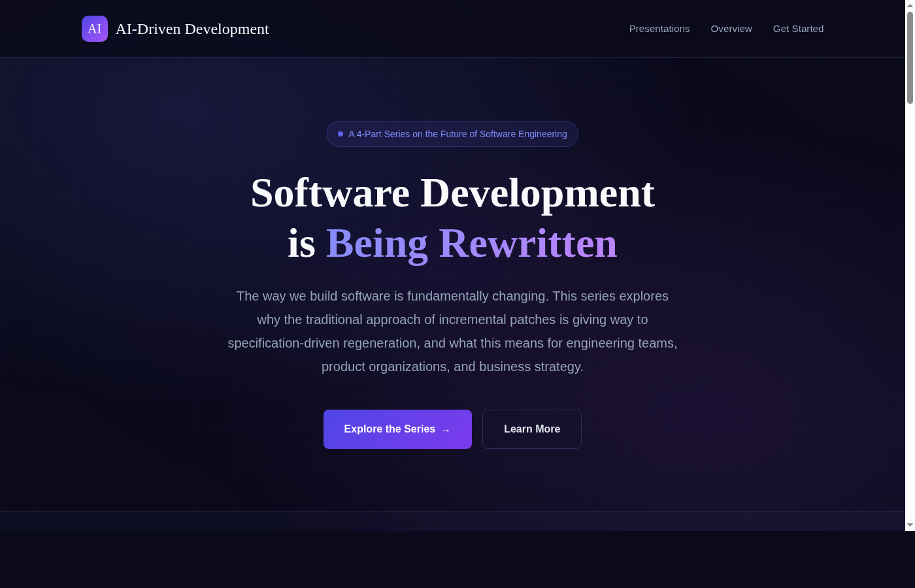
Task: Click the Software Development headline text
Action: [452, 193]
